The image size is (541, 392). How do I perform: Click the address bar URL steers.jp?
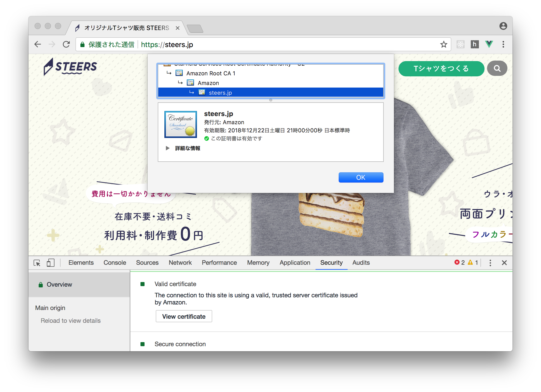click(x=167, y=45)
